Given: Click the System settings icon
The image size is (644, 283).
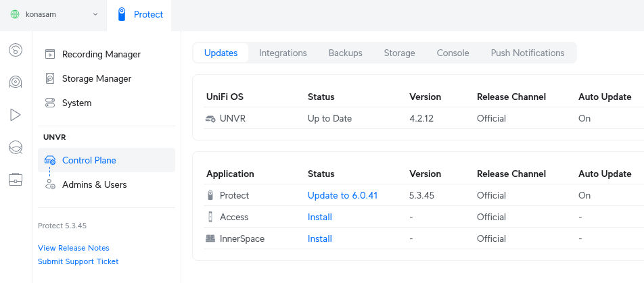Looking at the screenshot, I should pos(49,103).
